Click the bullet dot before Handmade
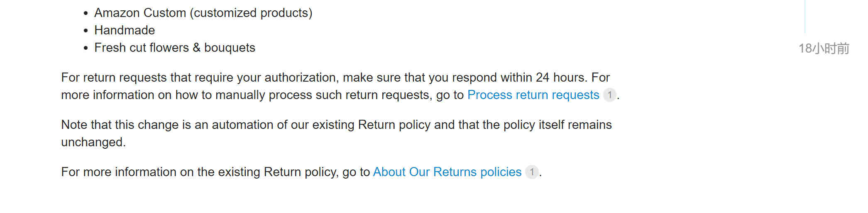868x213 pixels. [x=86, y=31]
